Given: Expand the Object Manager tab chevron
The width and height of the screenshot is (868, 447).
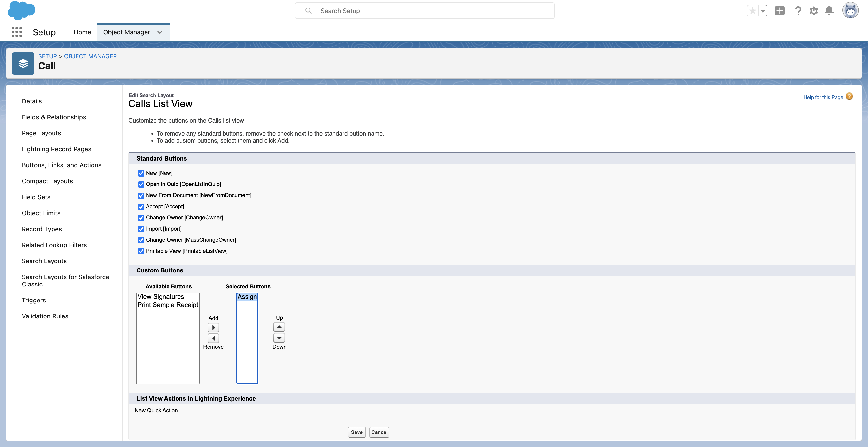Looking at the screenshot, I should click(160, 32).
